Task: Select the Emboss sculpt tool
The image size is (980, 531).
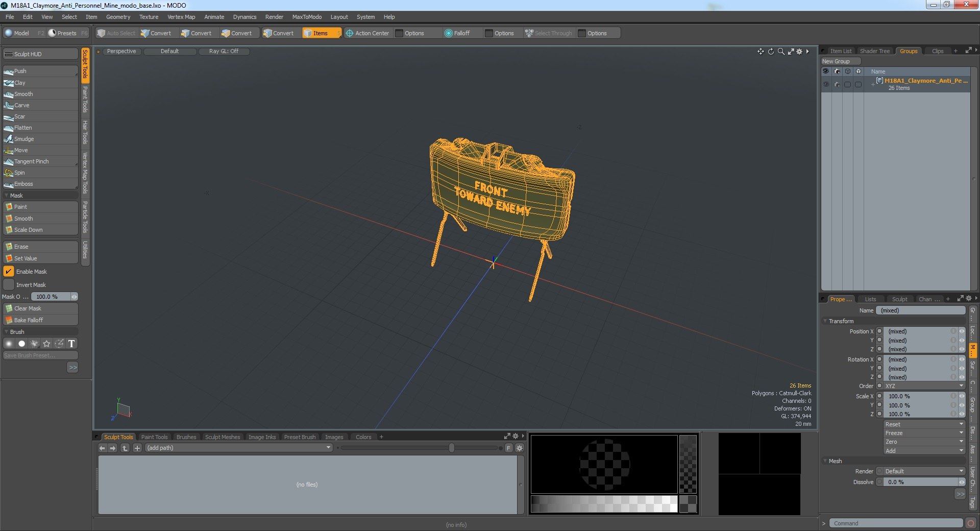Action: pyautogui.click(x=40, y=184)
